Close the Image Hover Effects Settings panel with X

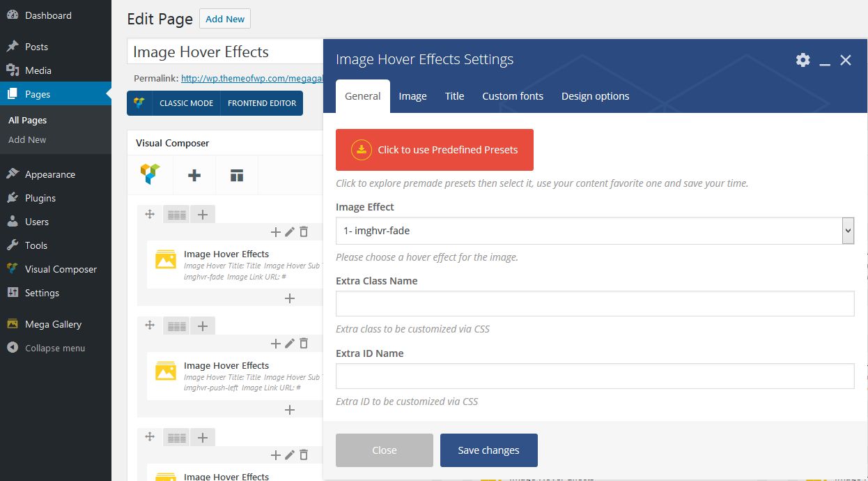click(846, 60)
